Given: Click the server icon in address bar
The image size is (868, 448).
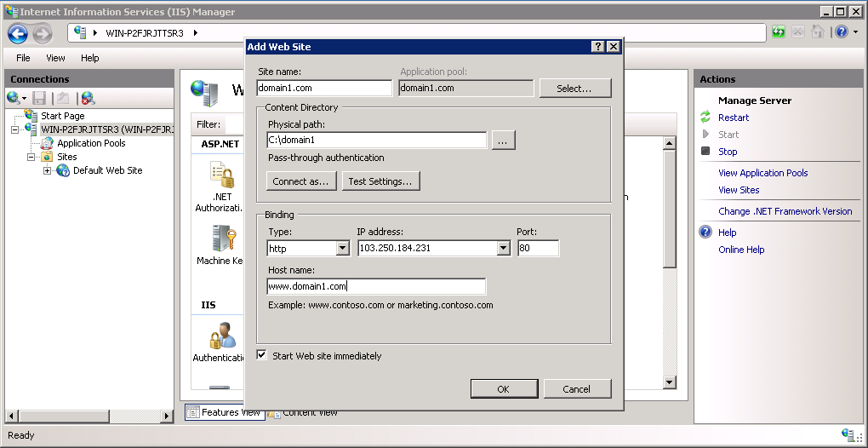Looking at the screenshot, I should coord(80,32).
